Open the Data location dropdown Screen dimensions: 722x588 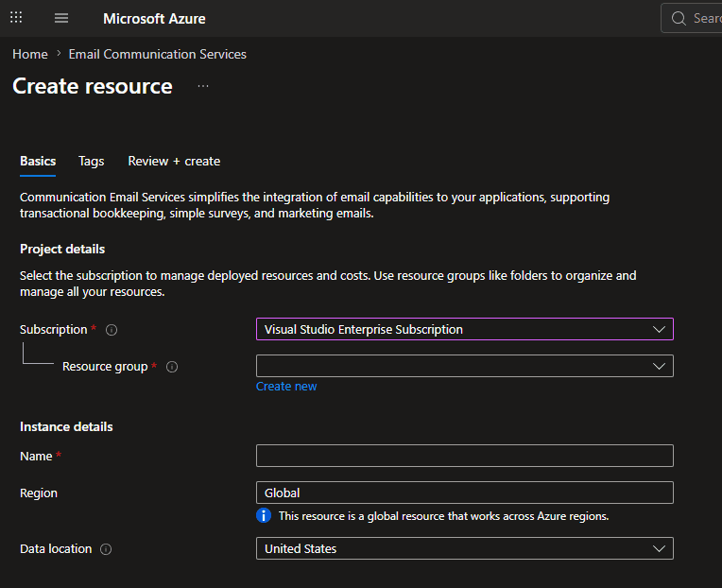465,548
